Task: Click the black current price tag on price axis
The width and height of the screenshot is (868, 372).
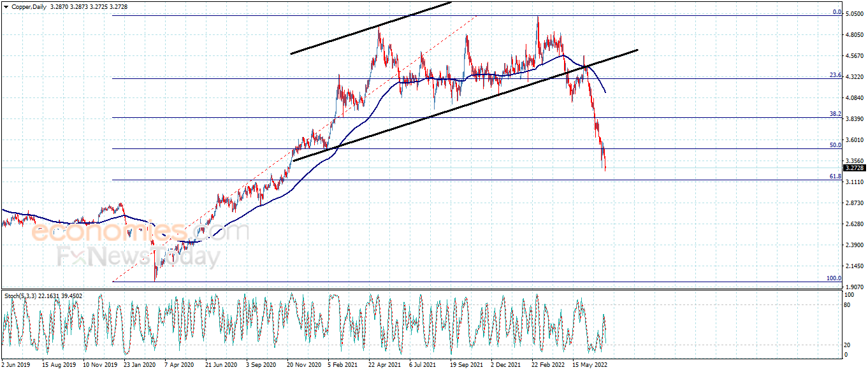Action: [x=854, y=168]
